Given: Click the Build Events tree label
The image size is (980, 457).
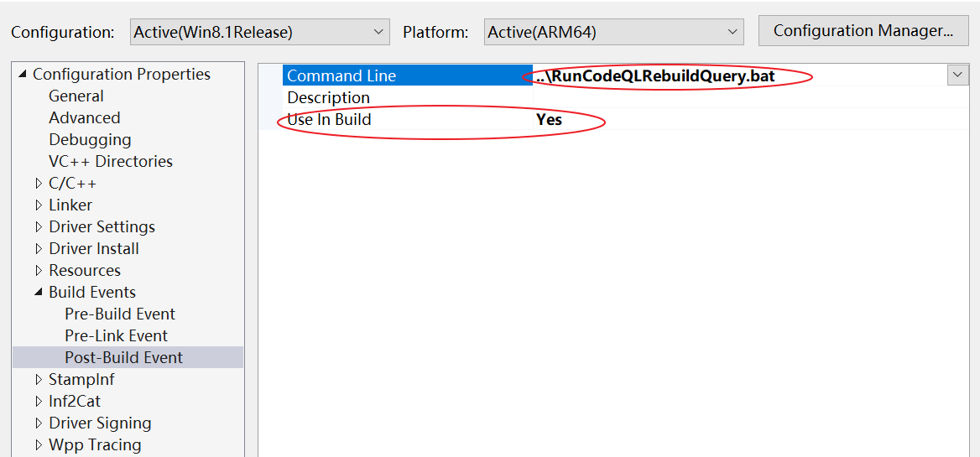Looking at the screenshot, I should point(92,292).
